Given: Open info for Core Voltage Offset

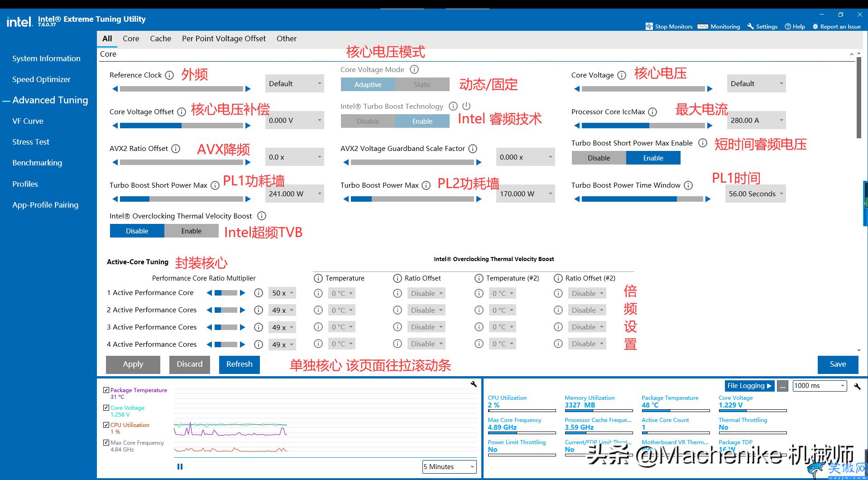Looking at the screenshot, I should point(182,112).
